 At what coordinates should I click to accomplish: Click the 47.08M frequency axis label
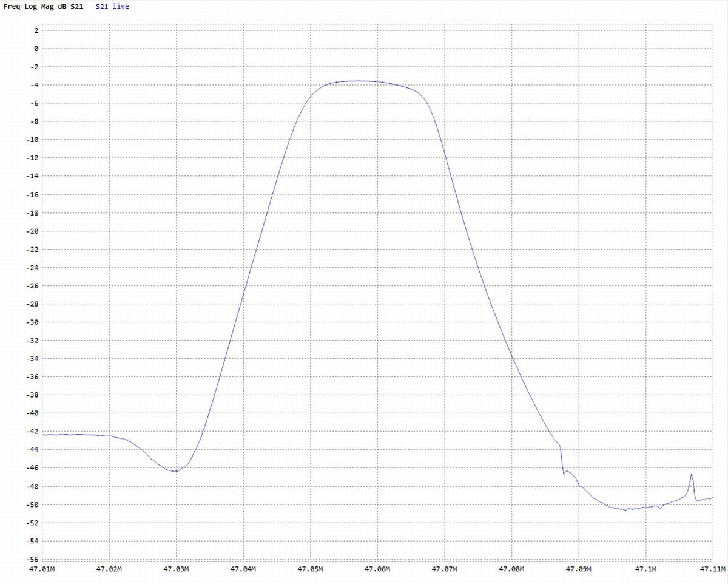[x=511, y=569]
